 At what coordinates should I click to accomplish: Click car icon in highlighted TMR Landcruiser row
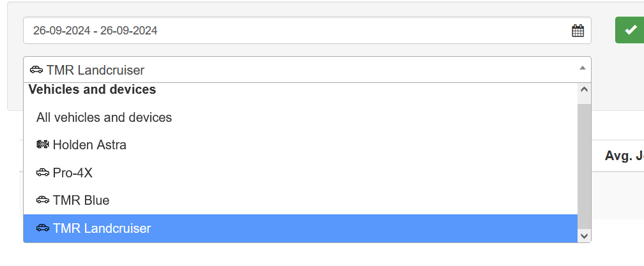(43, 228)
